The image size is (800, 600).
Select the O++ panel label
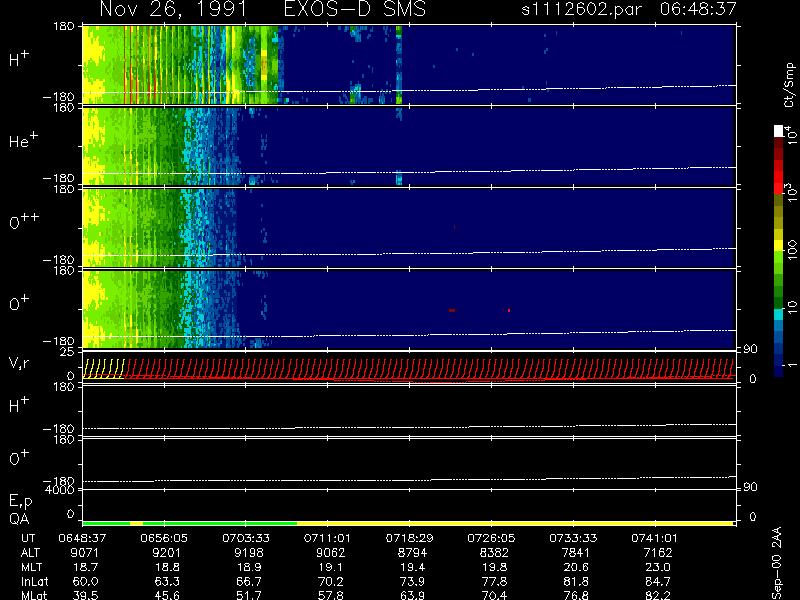click(x=24, y=221)
